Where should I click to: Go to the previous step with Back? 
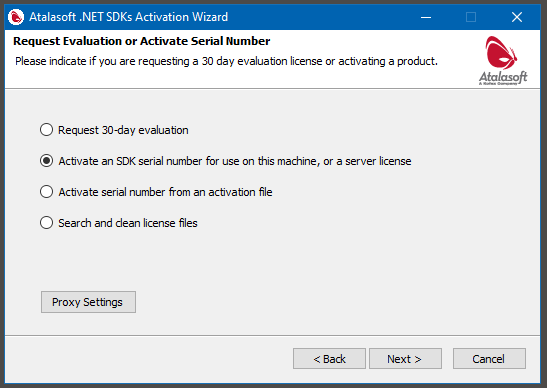(x=329, y=358)
